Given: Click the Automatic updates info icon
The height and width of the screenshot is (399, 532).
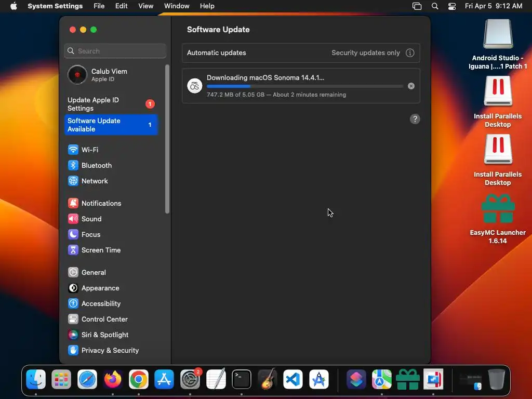Looking at the screenshot, I should tap(410, 53).
